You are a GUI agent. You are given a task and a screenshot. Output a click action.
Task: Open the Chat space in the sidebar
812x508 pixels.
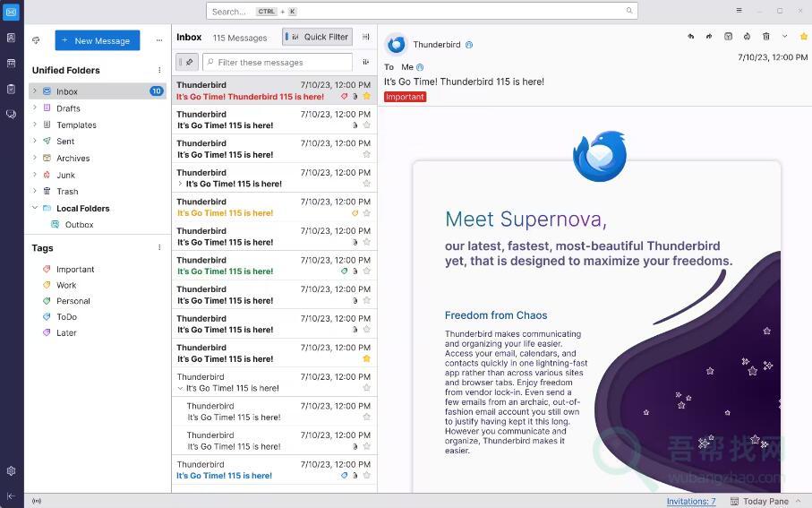pos(11,114)
